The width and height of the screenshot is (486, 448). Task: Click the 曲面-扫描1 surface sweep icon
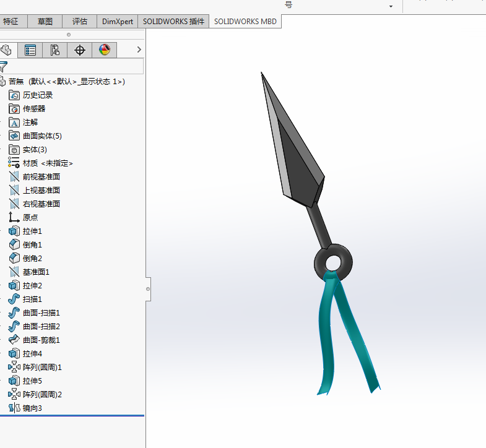pos(14,312)
